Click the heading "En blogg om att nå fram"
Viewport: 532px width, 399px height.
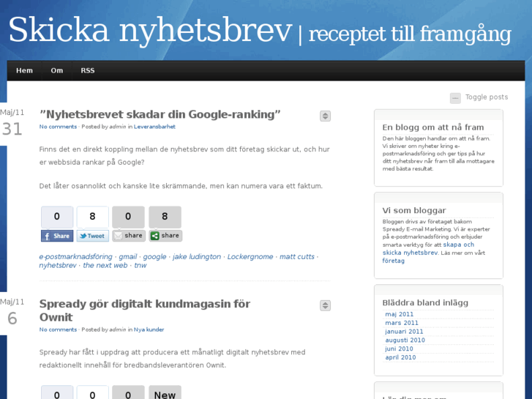(x=433, y=127)
